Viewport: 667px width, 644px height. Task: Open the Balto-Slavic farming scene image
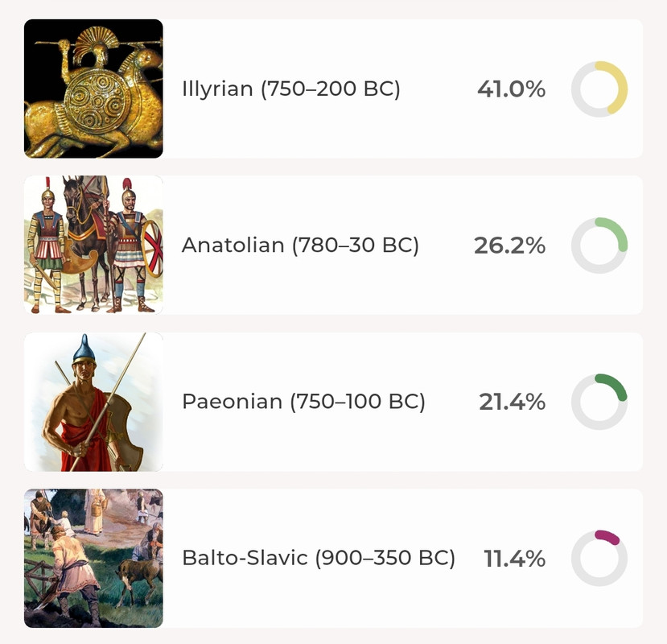93,558
